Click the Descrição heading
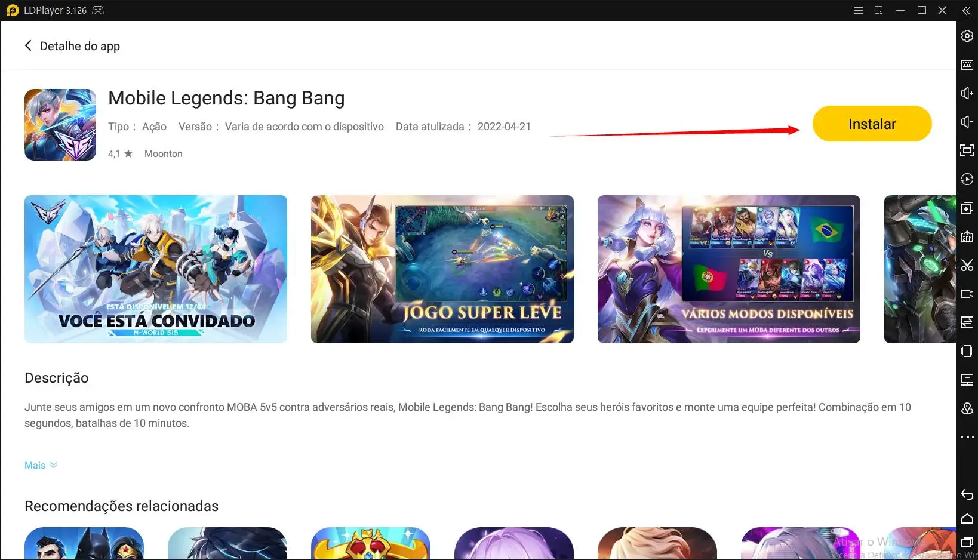Viewport: 978px width, 560px height. tap(57, 378)
